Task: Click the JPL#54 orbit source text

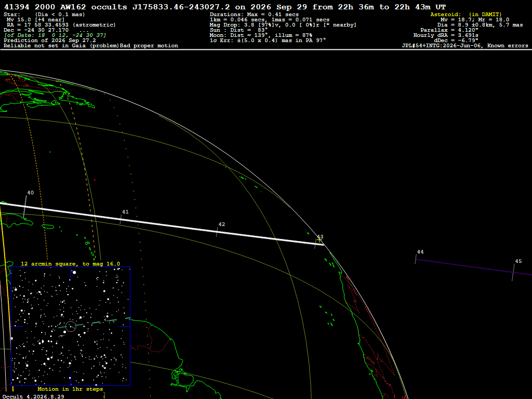Action: pos(465,46)
